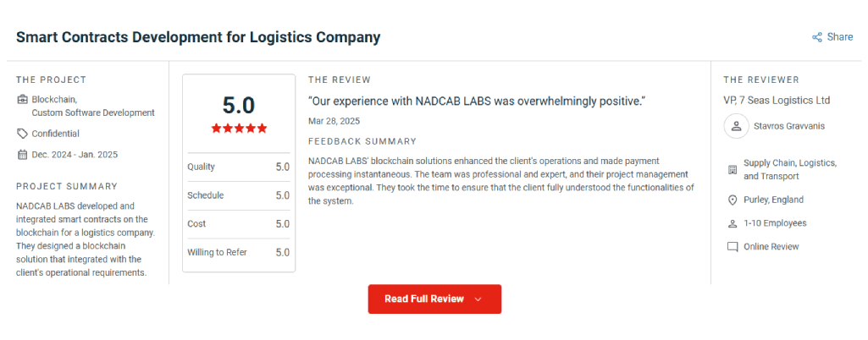
Task: Click the Share icon
Action: (816, 37)
